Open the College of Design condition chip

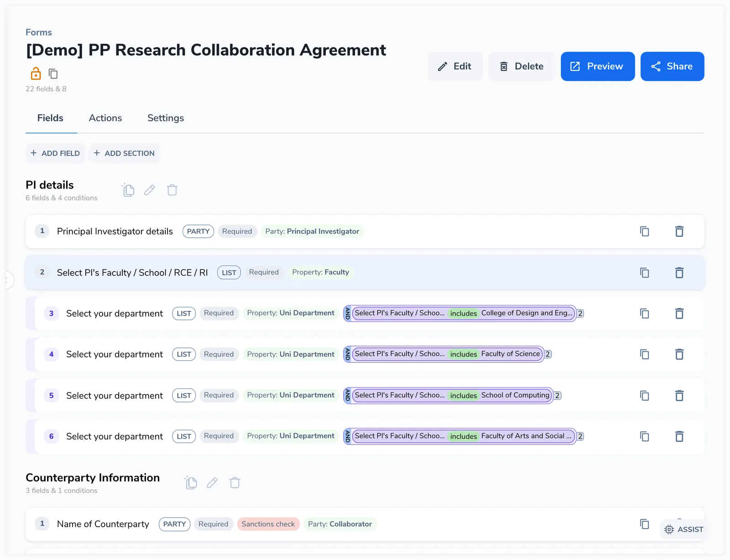pyautogui.click(x=463, y=313)
